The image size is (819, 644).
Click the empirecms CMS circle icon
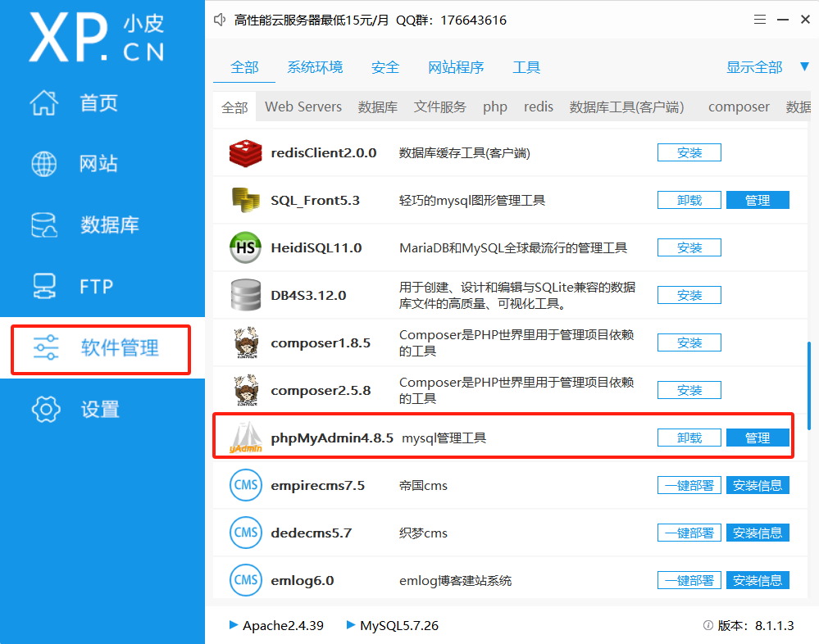click(245, 485)
